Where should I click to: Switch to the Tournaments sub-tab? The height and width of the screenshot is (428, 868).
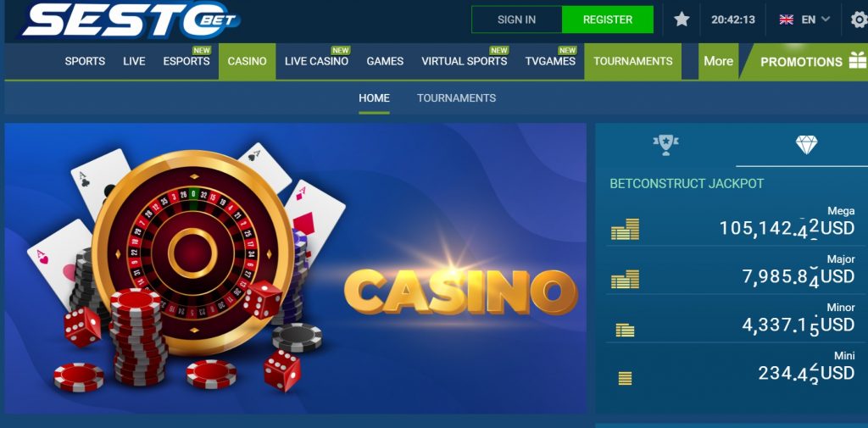pos(456,98)
